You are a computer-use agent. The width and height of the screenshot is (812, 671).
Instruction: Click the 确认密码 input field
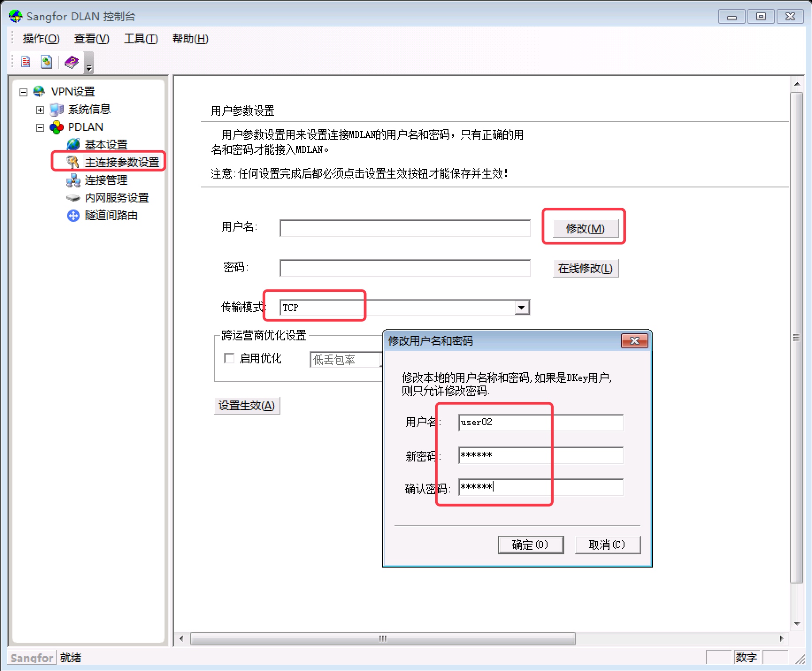coord(541,487)
